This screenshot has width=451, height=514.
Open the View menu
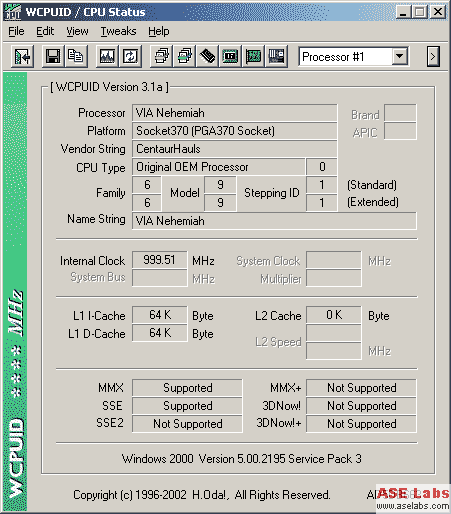click(77, 31)
